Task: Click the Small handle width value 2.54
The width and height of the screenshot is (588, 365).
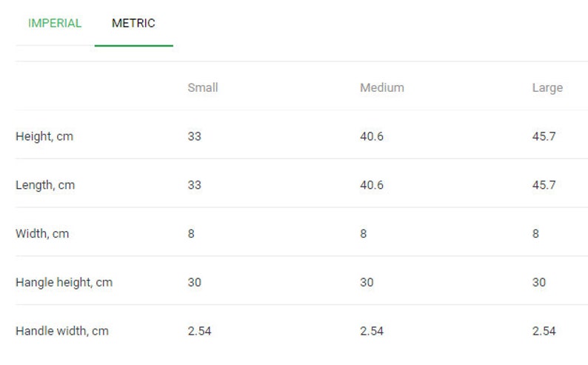Action: pyautogui.click(x=199, y=331)
